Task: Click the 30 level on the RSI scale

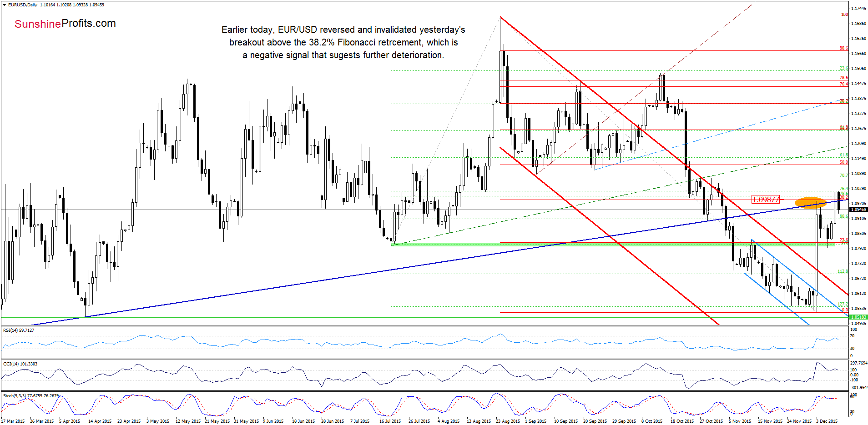Action: pyautogui.click(x=853, y=349)
